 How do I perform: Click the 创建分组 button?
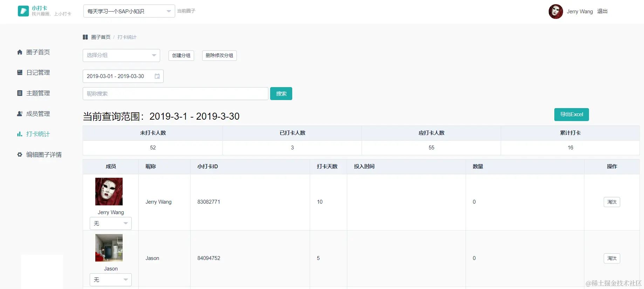[181, 56]
